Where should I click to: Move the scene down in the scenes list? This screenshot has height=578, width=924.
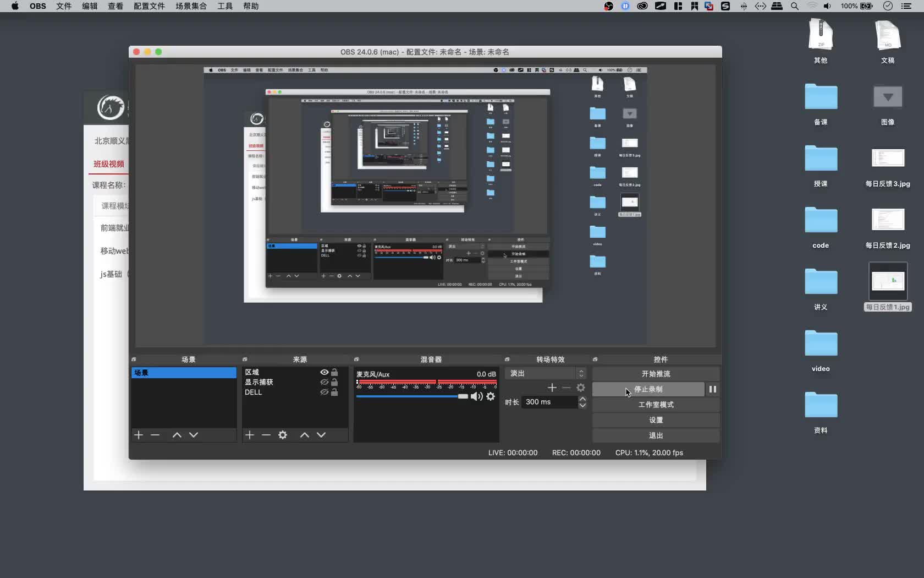tap(194, 435)
